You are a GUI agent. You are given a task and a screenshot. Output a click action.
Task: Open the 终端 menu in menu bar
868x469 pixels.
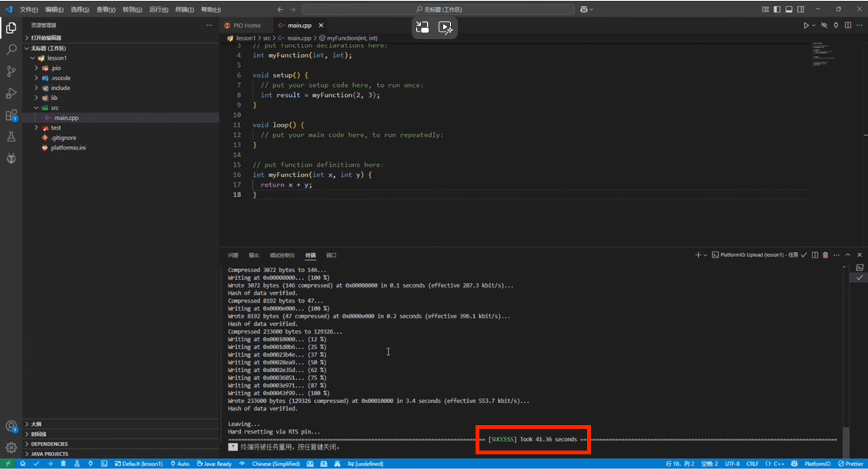tap(183, 9)
